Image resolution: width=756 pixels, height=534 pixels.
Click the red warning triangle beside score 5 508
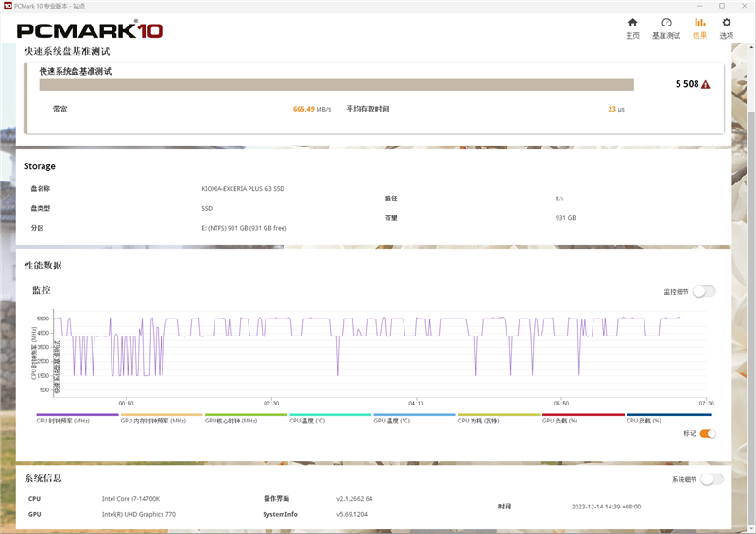705,84
